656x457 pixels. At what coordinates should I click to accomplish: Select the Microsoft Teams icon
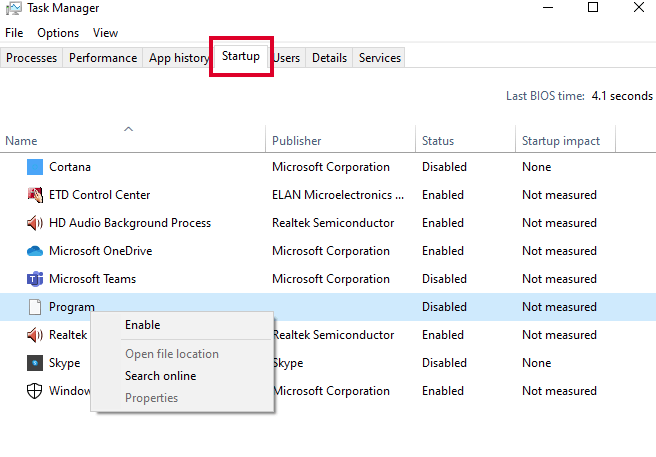coord(35,279)
